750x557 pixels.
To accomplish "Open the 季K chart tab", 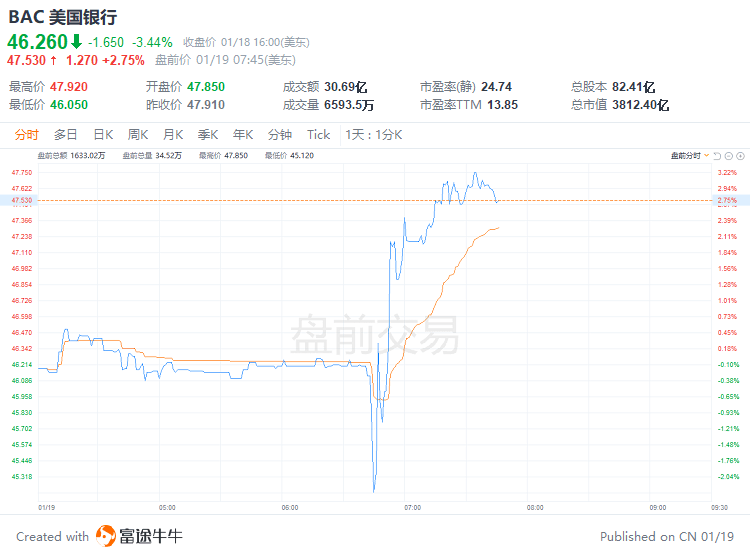I will [207, 135].
